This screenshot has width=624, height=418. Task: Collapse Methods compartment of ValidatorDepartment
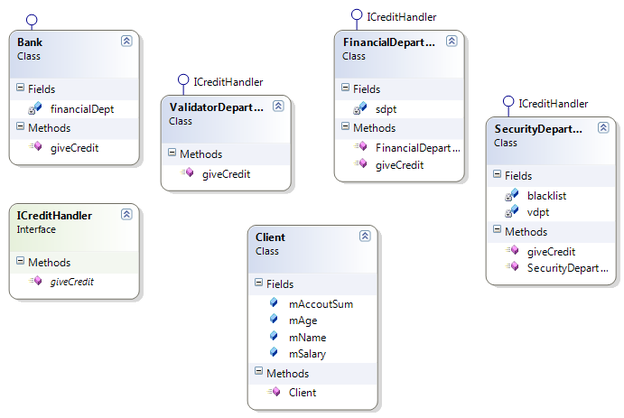171,153
